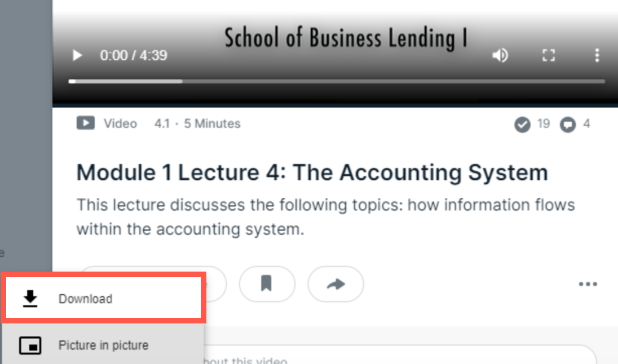Image resolution: width=618 pixels, height=364 pixels.
Task: Choose Picture in picture option
Action: [103, 345]
